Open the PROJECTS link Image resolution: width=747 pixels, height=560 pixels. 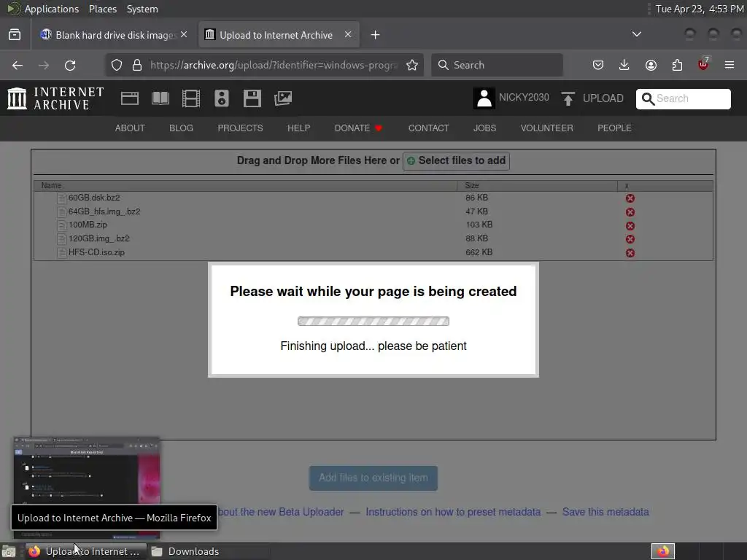(x=240, y=128)
